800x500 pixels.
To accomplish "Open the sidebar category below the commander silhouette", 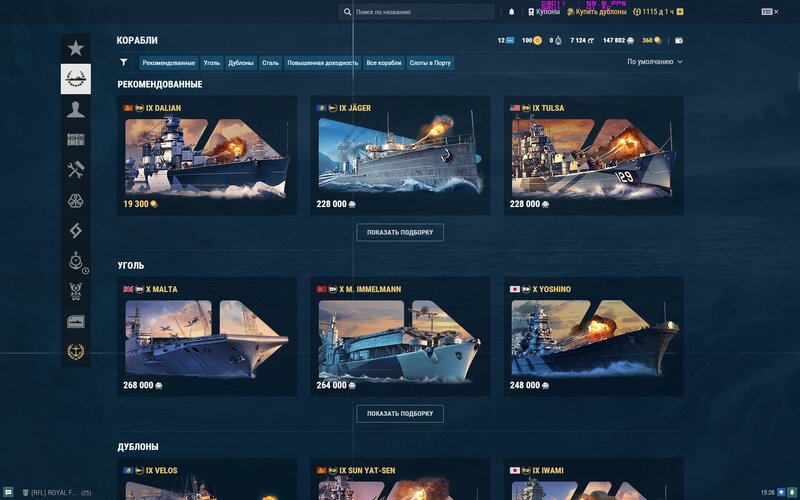I will (76, 139).
